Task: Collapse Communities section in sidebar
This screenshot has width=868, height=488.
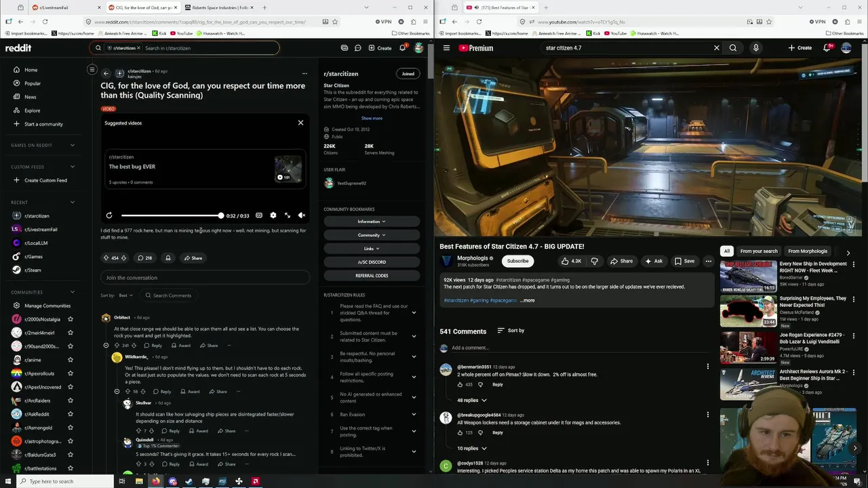Action: pos(73,292)
